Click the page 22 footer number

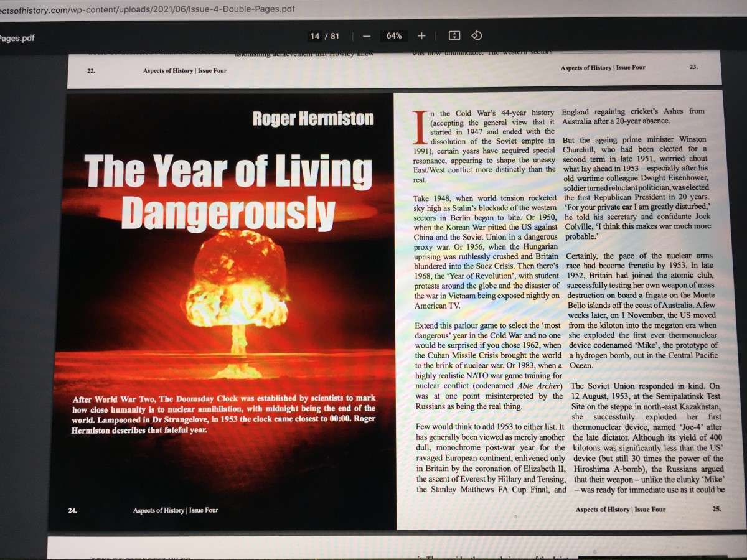(x=91, y=71)
